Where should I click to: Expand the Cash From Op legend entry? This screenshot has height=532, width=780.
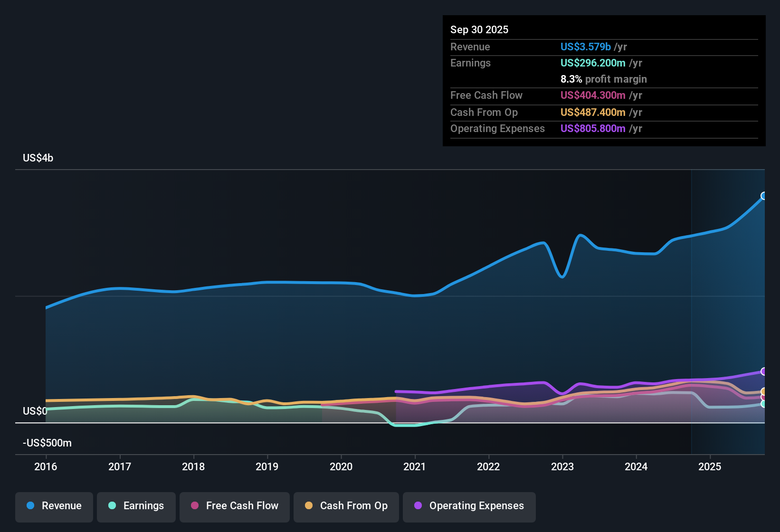point(346,507)
